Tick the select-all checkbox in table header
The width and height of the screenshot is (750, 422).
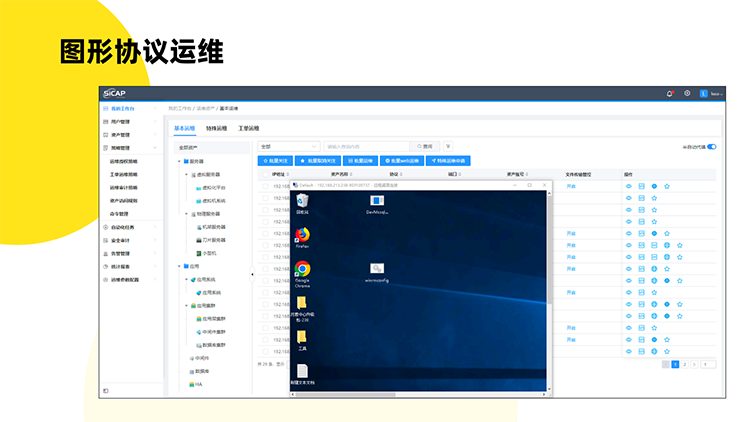pos(265,174)
